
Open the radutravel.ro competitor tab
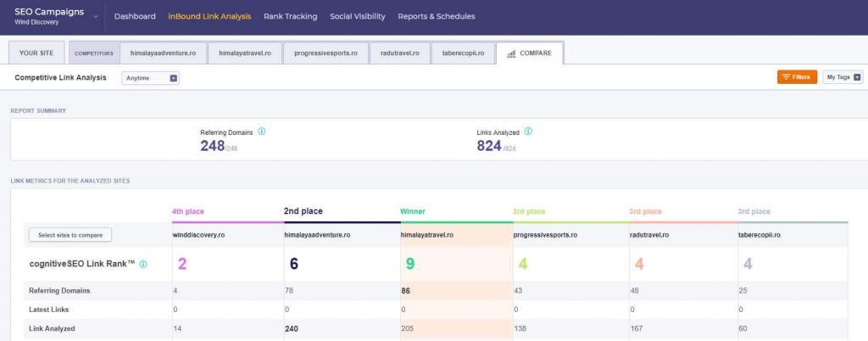[x=400, y=53]
